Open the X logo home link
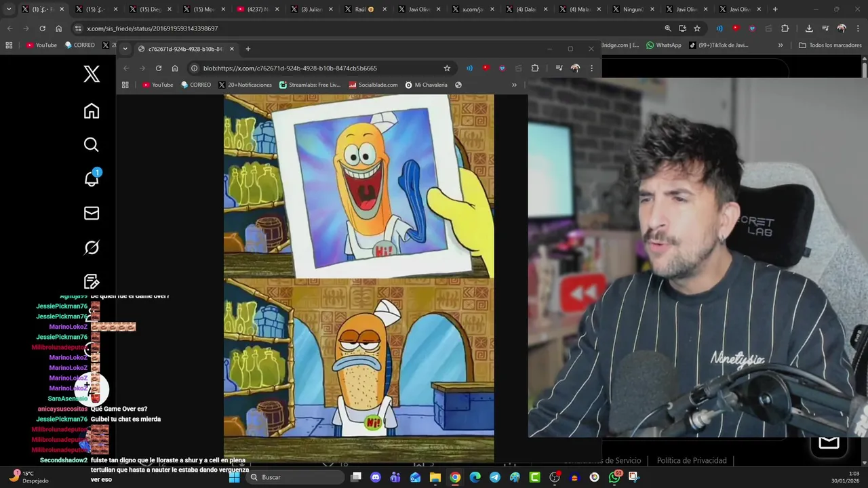The image size is (868, 488). pyautogui.click(x=92, y=74)
